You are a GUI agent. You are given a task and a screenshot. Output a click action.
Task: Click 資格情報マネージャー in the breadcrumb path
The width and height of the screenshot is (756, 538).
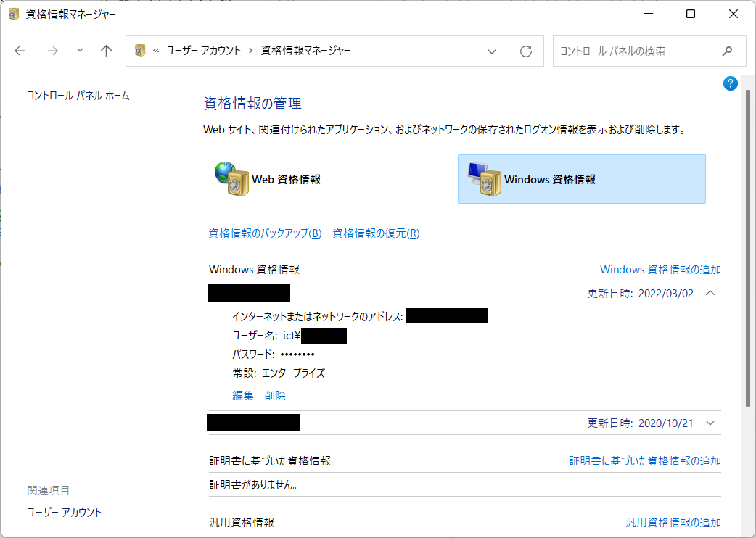coord(305,51)
